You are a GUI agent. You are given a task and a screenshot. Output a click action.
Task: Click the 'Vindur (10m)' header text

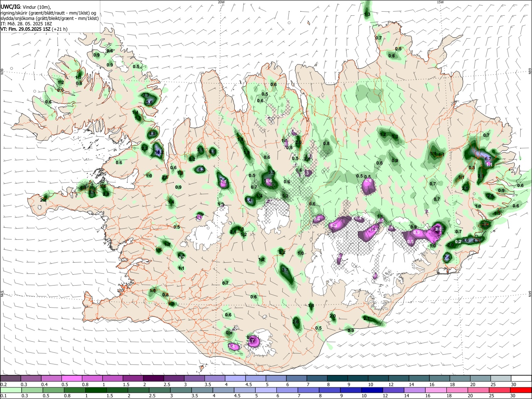pyautogui.click(x=36, y=7)
